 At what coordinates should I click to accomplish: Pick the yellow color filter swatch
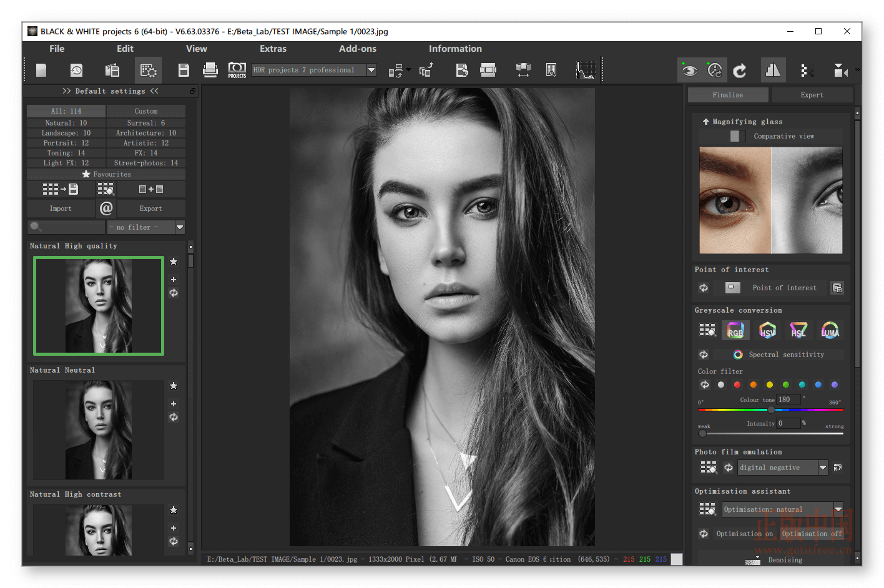[x=770, y=385]
